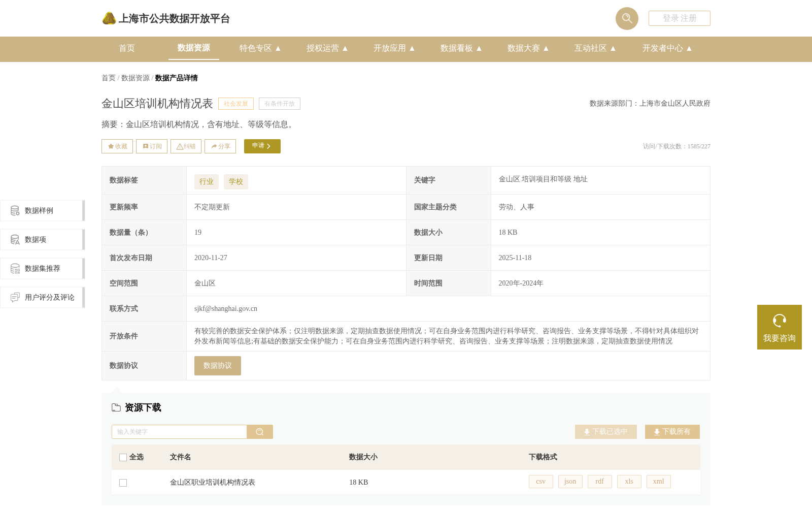This screenshot has height=508, width=812.
Task: Download the csv format
Action: 541,482
